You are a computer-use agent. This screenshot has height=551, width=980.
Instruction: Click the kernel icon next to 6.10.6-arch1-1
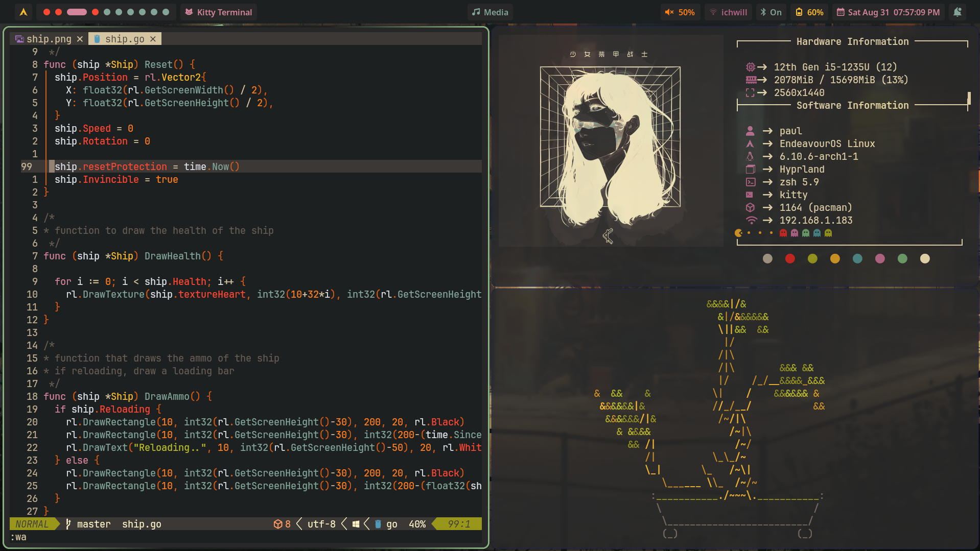click(x=750, y=156)
